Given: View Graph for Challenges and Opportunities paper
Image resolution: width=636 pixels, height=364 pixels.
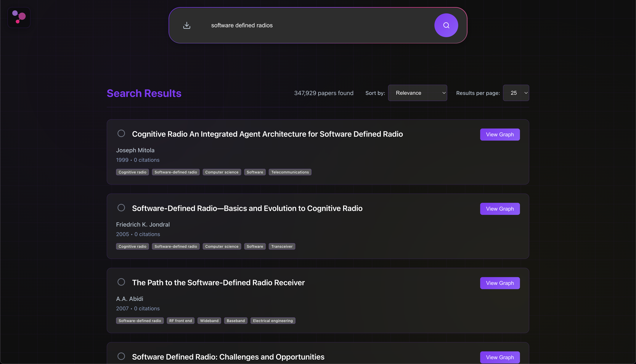Looking at the screenshot, I should (500, 357).
